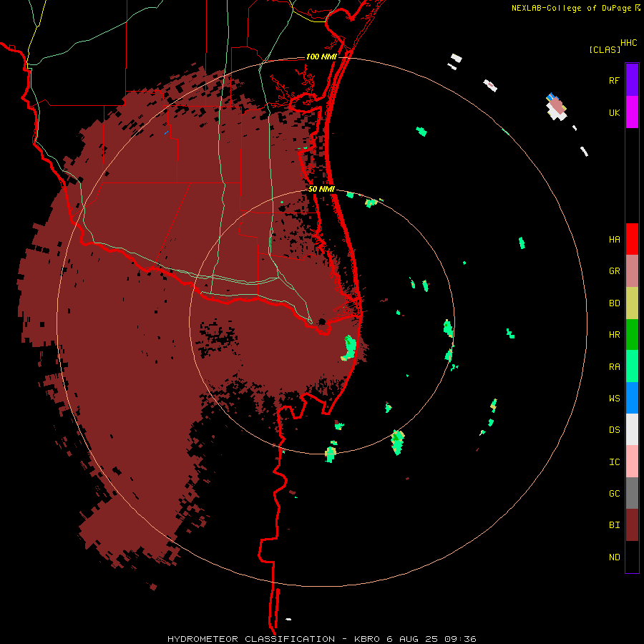Click the "[CLAS]" units label
This screenshot has height=644, width=644.
coord(605,49)
